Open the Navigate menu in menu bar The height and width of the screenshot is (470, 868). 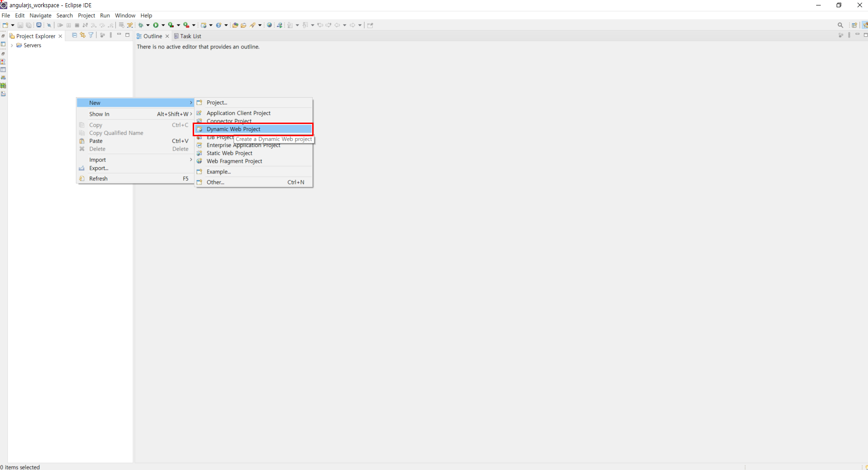[40, 15]
